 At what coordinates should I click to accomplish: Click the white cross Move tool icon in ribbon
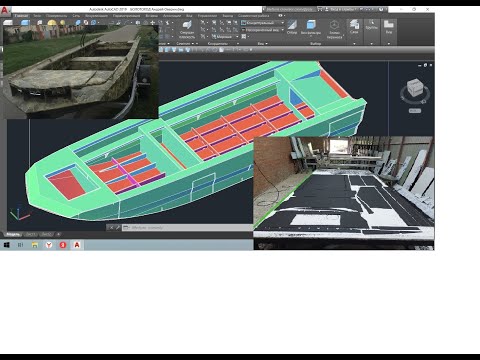click(x=153, y=23)
